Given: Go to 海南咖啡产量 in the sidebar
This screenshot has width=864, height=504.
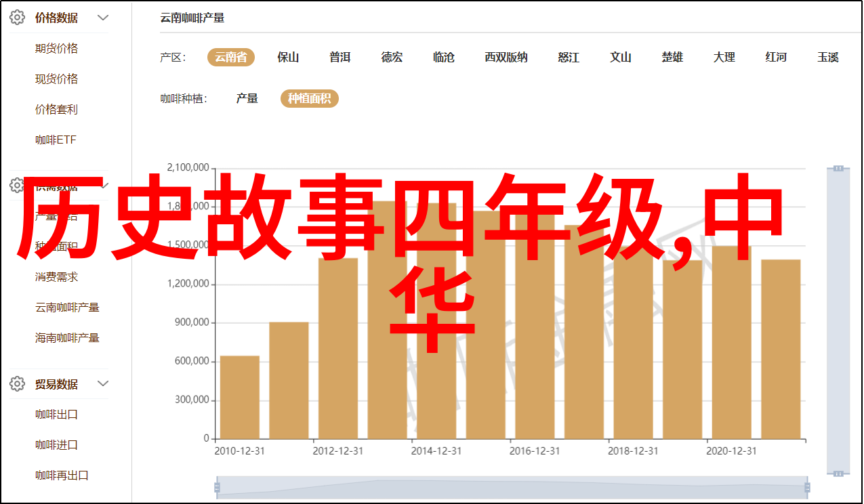Looking at the screenshot, I should (x=67, y=337).
